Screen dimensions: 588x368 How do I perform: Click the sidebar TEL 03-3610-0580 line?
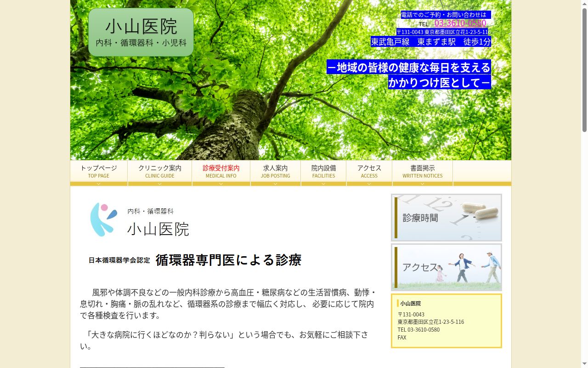(418, 330)
